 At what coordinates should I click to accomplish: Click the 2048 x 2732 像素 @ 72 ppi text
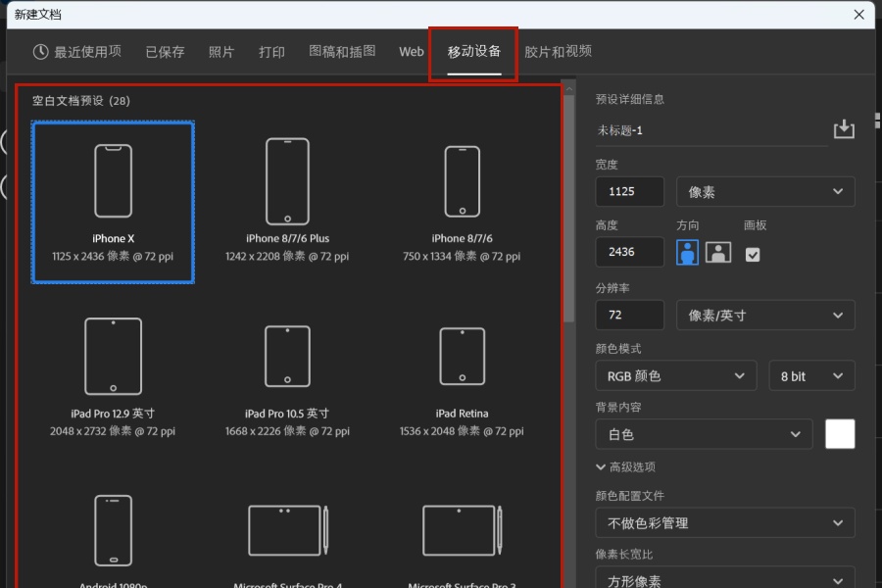tap(113, 431)
